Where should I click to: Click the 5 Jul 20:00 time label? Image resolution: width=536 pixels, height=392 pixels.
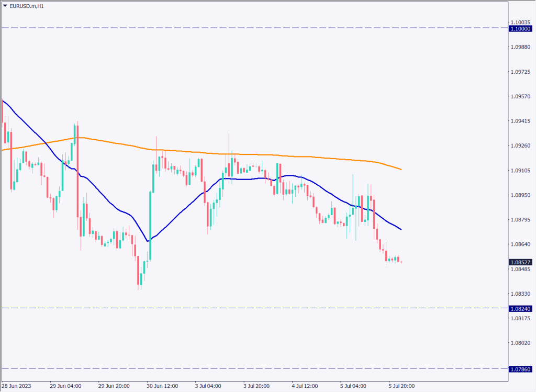tap(401, 386)
